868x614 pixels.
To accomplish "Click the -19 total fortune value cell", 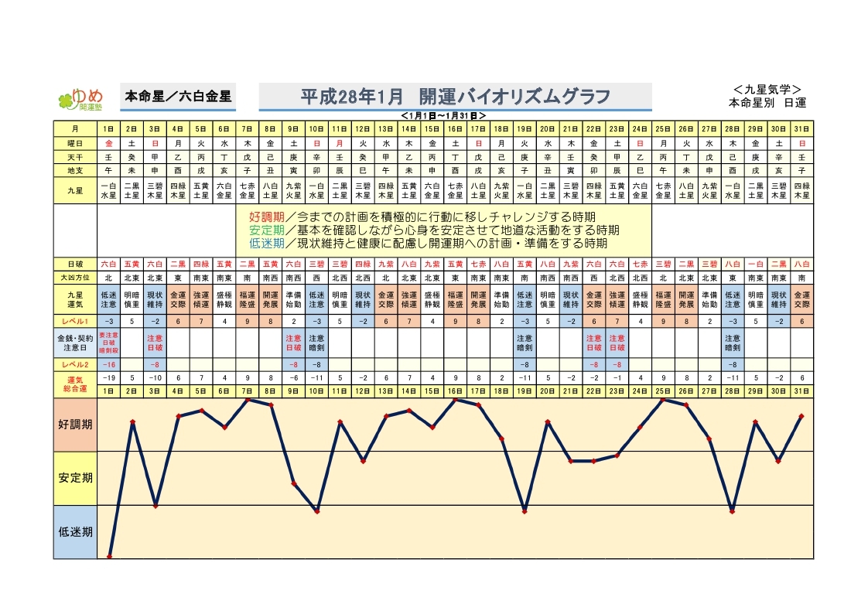I will (x=109, y=378).
